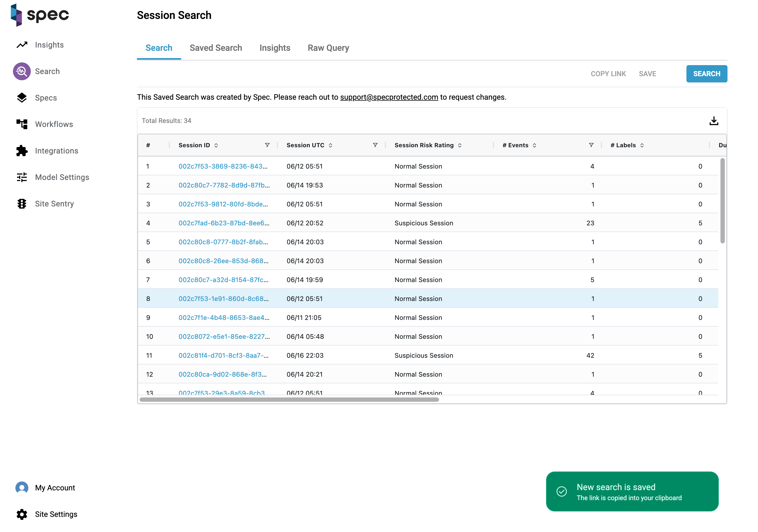The width and height of the screenshot is (758, 532).
Task: Open the My Account avatar icon
Action: [x=22, y=488]
